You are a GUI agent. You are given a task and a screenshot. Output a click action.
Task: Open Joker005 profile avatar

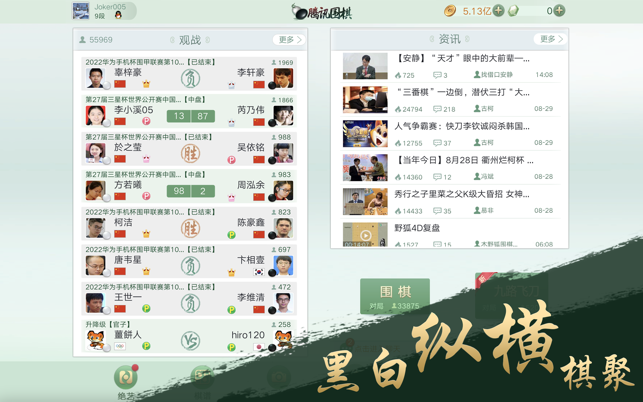tap(81, 11)
